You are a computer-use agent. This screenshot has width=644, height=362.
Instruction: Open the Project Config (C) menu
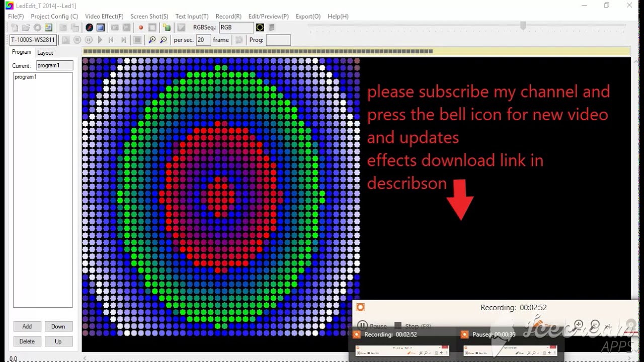pos(54,16)
